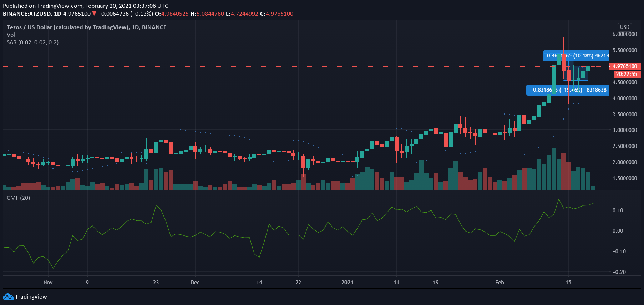644x305 pixels.
Task: Click the 2021 label on time axis
Action: (x=347, y=283)
